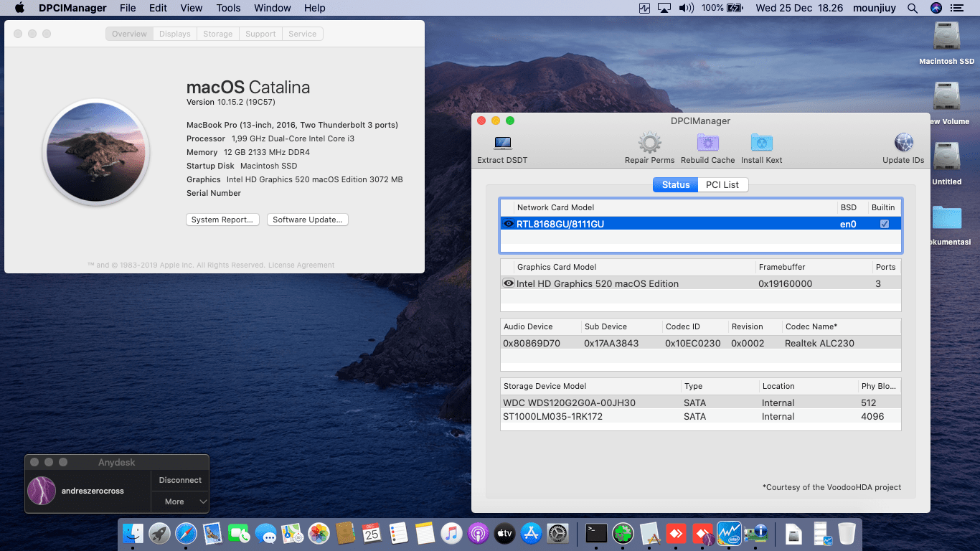
Task: Open Reminders from the dock
Action: pyautogui.click(x=398, y=533)
